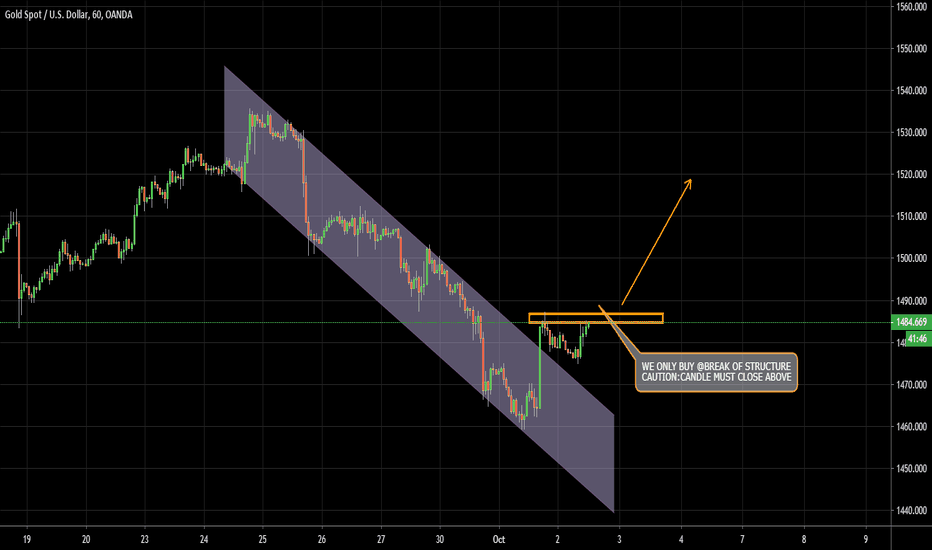
Task: Select date label 19 on time axis
Action: (x=27, y=540)
